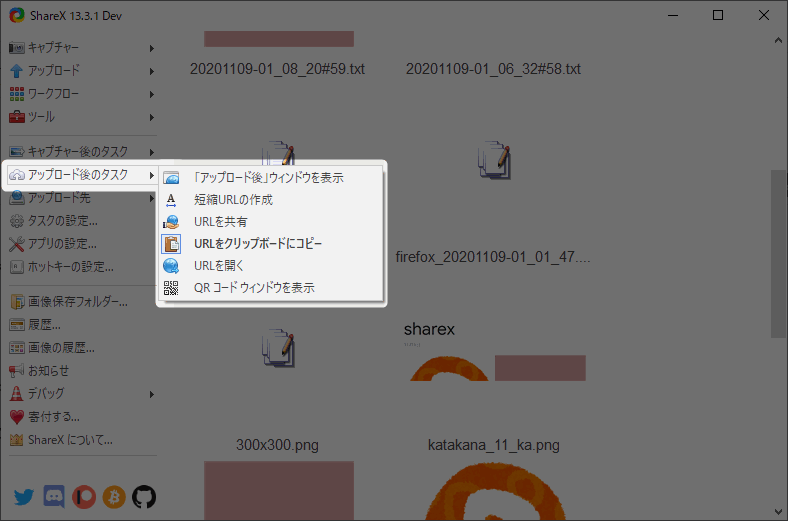Open アプリの設定... settings
Screen dimensions: 788x521
point(82,244)
